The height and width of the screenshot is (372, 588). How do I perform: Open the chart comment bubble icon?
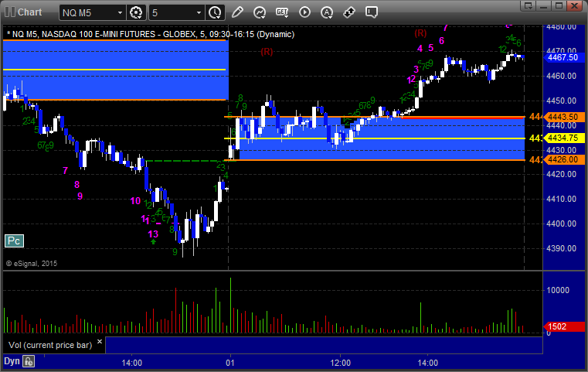[x=371, y=12]
